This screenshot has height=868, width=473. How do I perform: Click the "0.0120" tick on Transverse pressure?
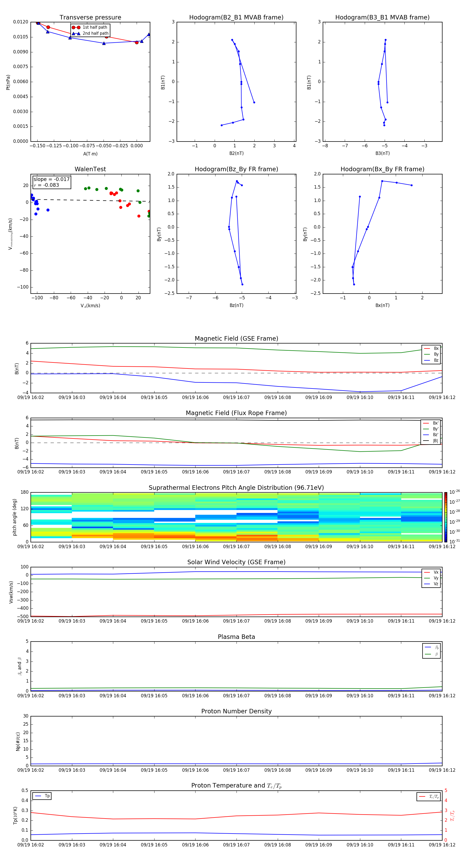[20, 22]
